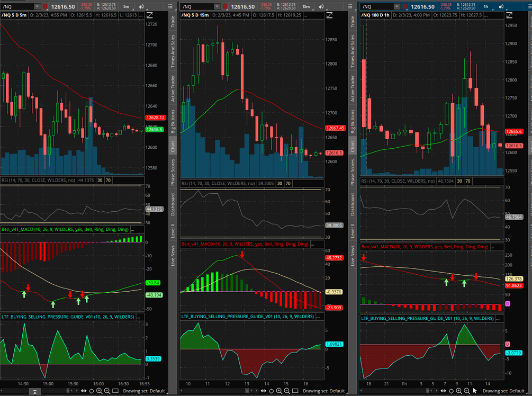The image size is (532, 396).
Task: Click LTF_BUYING_SELLING_PRESSURE label in 5m panel
Action: 68,317
